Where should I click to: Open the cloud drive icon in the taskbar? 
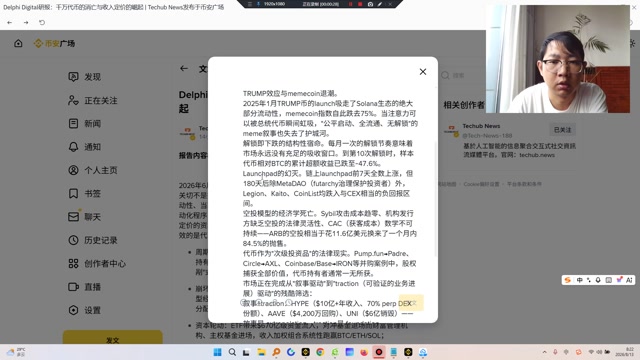pos(423,352)
